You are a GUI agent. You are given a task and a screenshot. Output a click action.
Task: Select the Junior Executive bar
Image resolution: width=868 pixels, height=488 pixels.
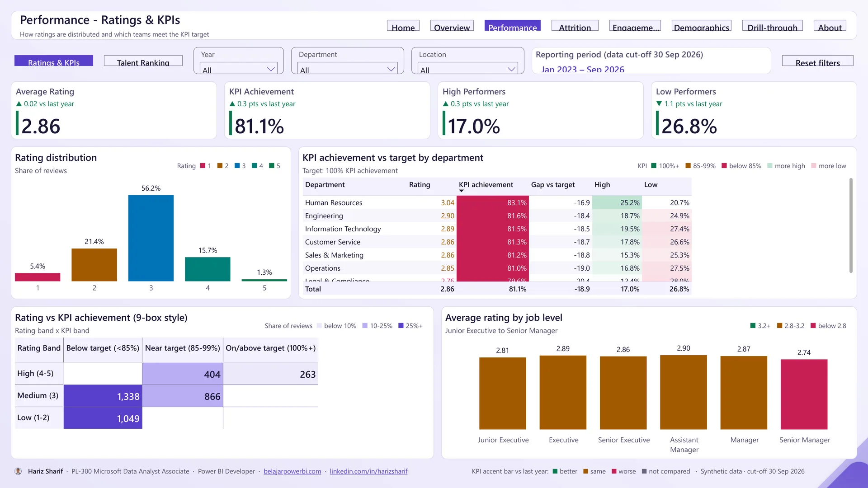click(503, 394)
